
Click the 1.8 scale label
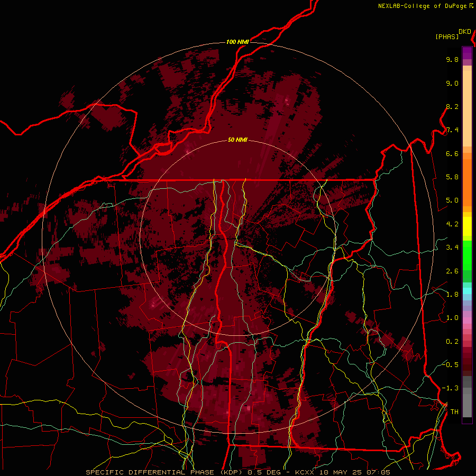click(x=452, y=295)
